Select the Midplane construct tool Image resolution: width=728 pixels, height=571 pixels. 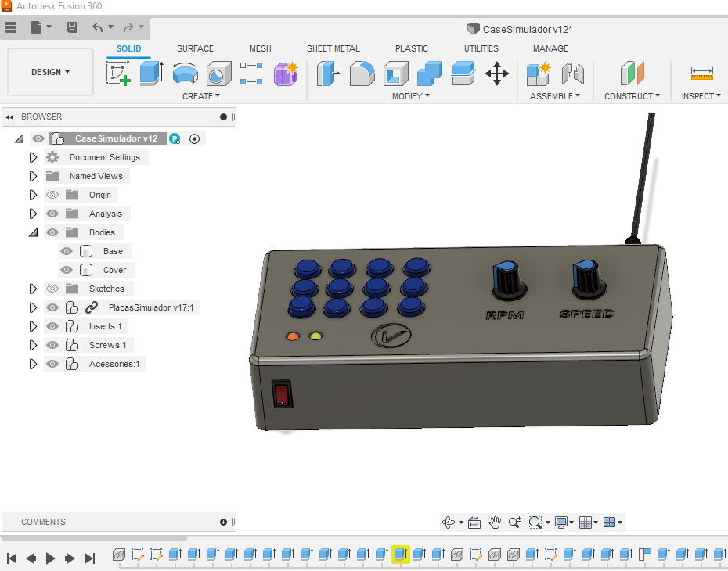point(632,74)
